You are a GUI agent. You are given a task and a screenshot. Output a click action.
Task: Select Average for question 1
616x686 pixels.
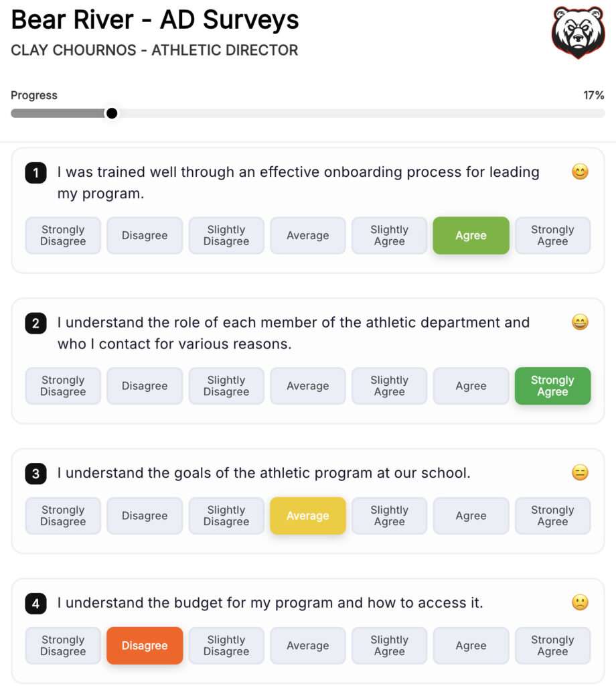[308, 235]
